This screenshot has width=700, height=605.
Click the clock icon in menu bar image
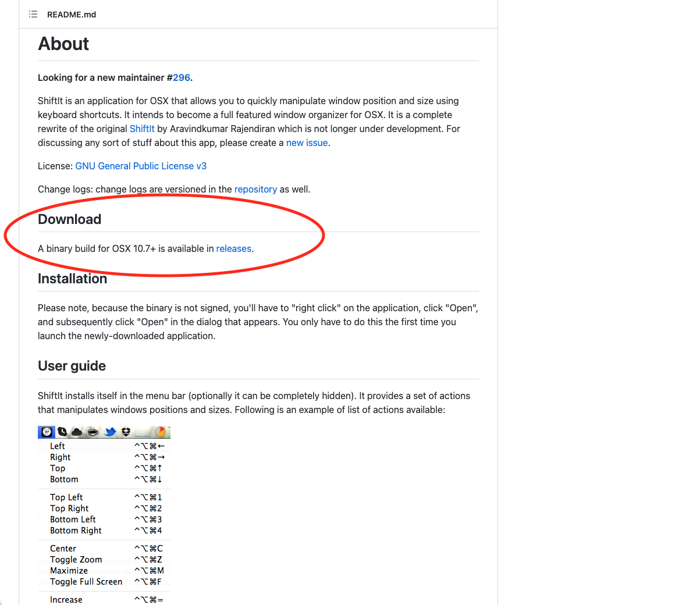click(62, 432)
